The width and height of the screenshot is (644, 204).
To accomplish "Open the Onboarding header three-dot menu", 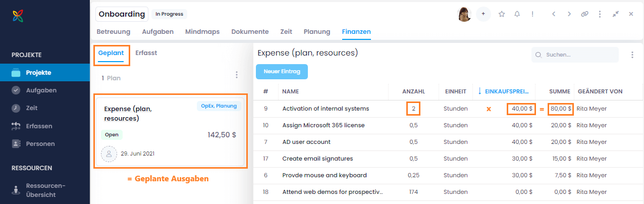I will (600, 14).
